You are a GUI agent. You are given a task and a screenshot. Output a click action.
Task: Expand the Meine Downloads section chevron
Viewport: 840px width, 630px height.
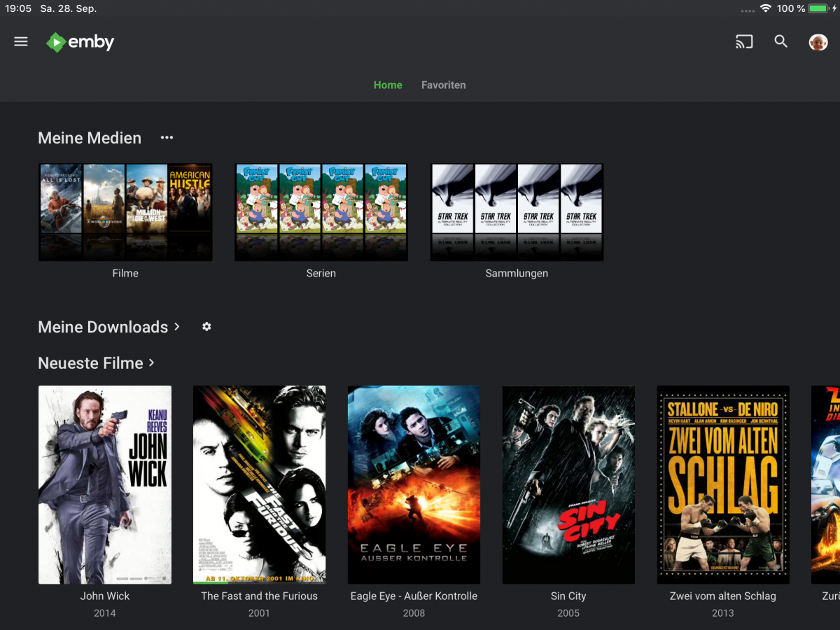[x=177, y=326]
